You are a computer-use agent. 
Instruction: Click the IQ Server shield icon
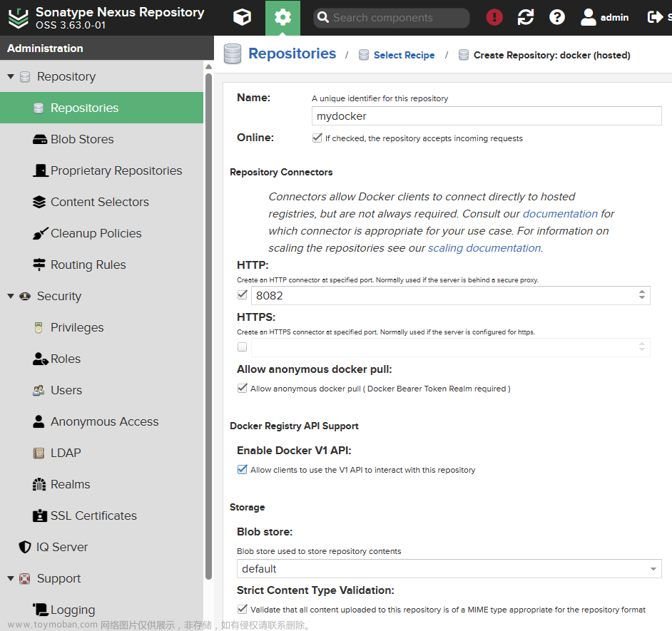point(25,547)
